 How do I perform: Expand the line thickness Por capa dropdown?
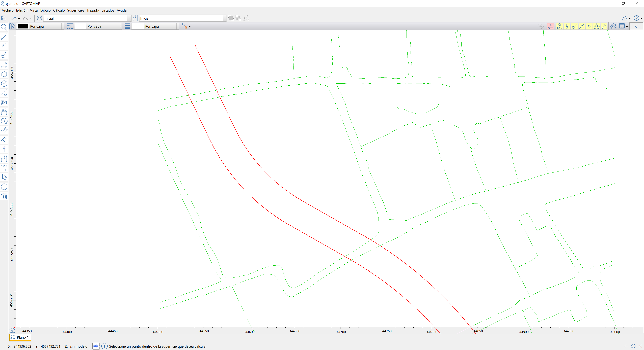point(178,26)
